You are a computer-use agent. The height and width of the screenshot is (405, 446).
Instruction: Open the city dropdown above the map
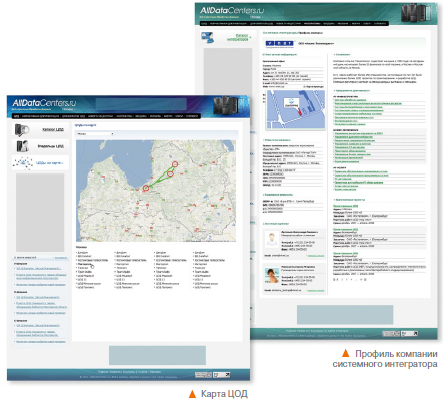[95, 134]
